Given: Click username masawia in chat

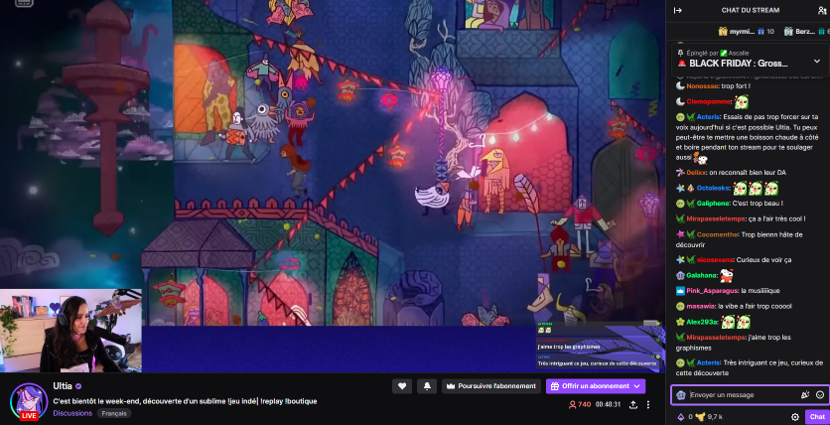Looking at the screenshot, I should coord(701,306).
